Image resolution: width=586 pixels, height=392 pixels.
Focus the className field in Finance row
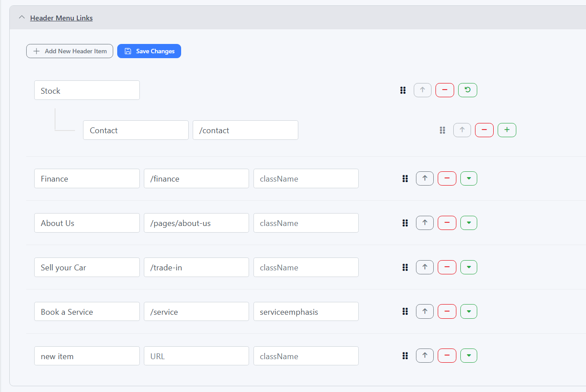(x=306, y=178)
